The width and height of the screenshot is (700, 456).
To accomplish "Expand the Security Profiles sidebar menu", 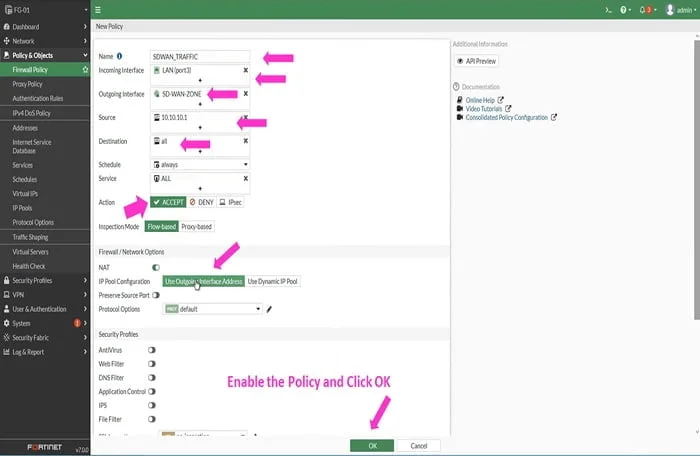I will tap(45, 280).
